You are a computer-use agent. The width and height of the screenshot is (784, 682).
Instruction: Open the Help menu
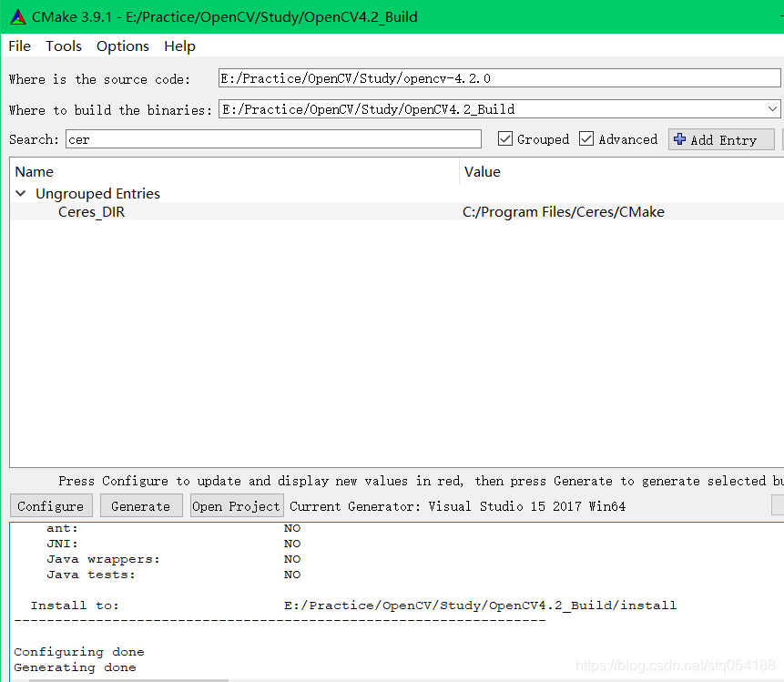[179, 46]
